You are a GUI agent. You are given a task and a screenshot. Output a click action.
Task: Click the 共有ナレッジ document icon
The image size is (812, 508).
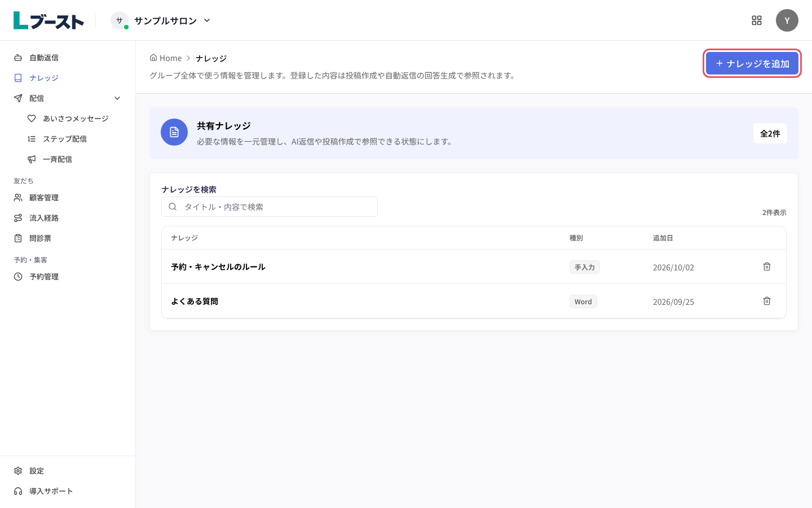(174, 132)
